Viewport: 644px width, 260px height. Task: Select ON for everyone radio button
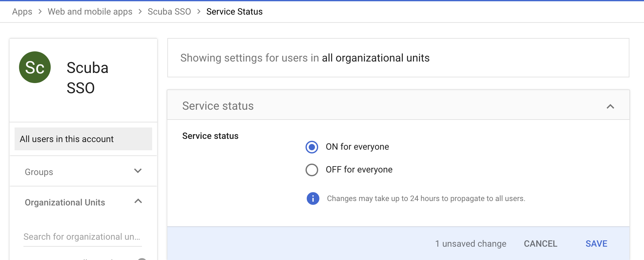coord(312,147)
